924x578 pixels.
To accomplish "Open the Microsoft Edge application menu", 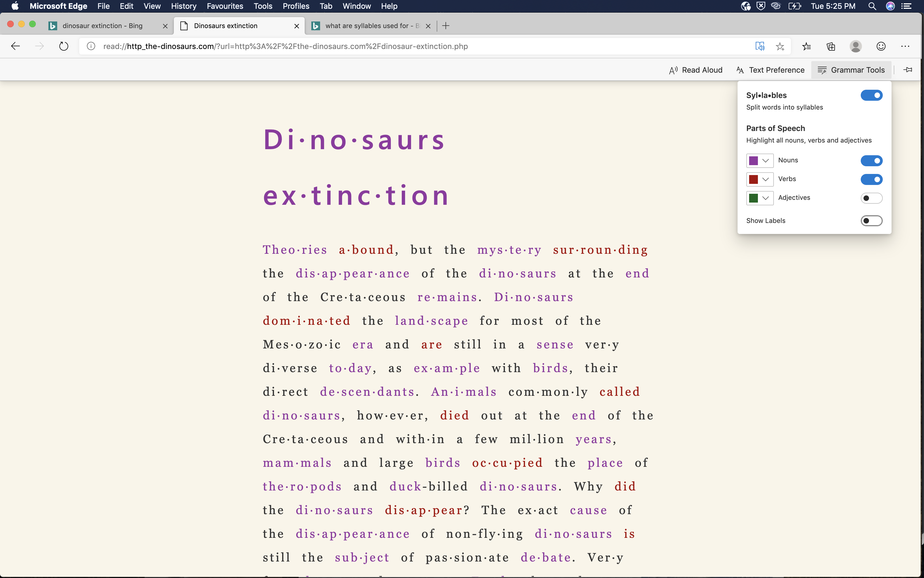I will pos(58,6).
